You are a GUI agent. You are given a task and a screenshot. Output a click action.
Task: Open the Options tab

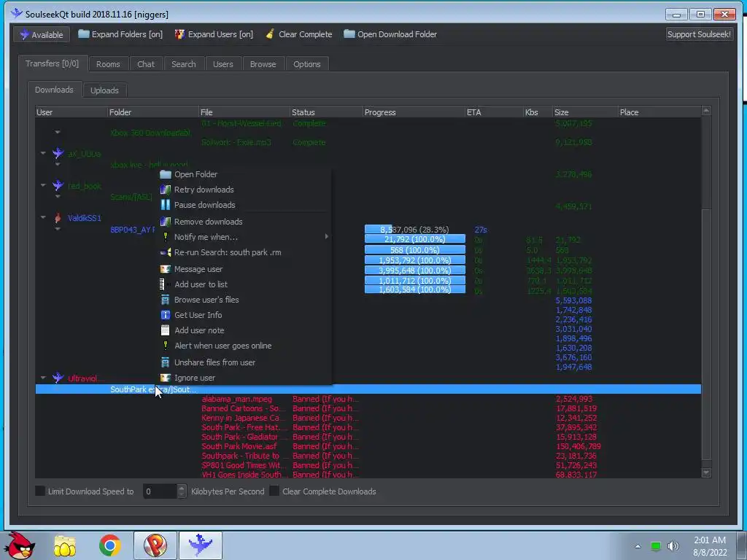point(307,64)
